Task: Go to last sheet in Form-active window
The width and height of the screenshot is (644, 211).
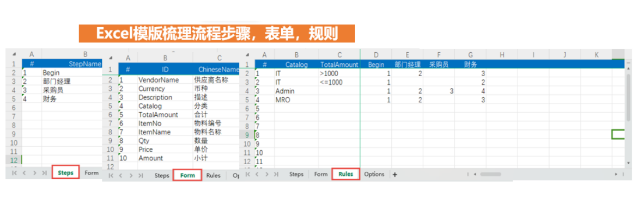Action: point(141,176)
